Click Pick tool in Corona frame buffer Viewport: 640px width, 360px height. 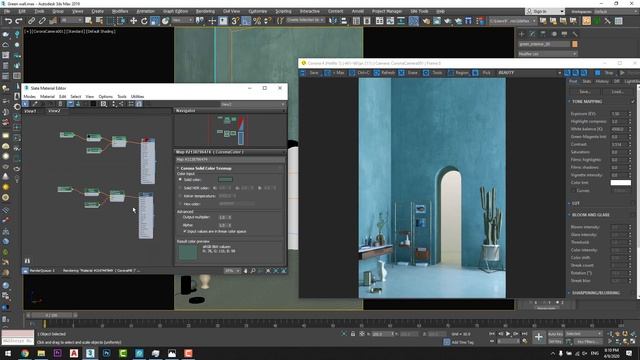tap(482, 73)
